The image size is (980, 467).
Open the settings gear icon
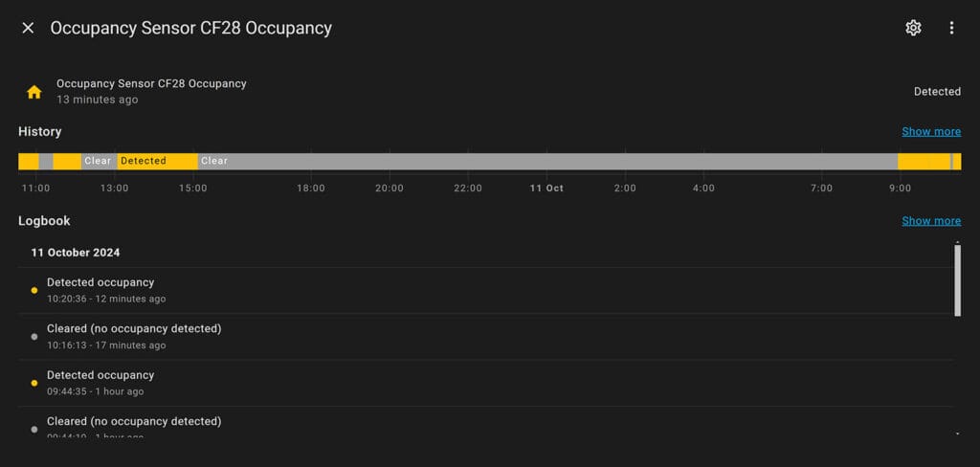tap(913, 28)
